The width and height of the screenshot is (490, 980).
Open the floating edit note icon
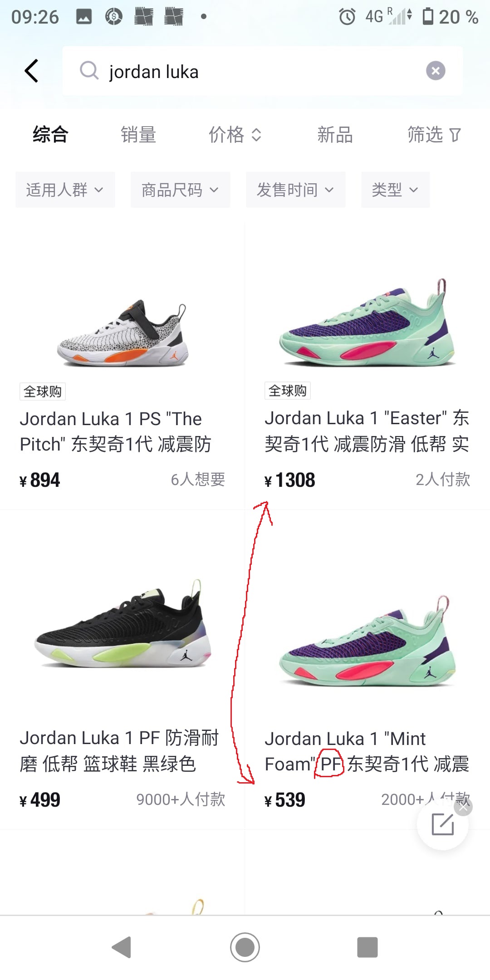[442, 824]
